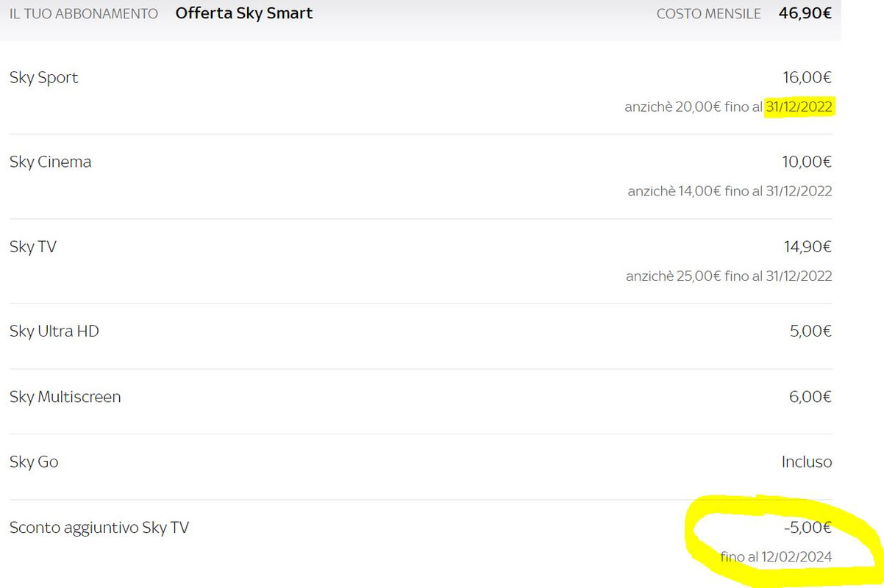Screen dimensions: 884x588
Task: Click the 'fino al 12/02/2024' expiry note
Action: click(776, 556)
